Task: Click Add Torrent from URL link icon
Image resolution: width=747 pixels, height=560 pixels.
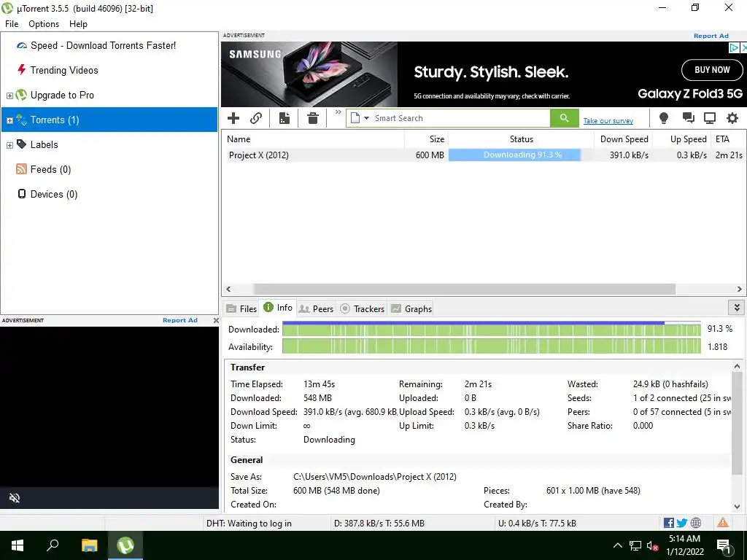Action: pos(256,118)
